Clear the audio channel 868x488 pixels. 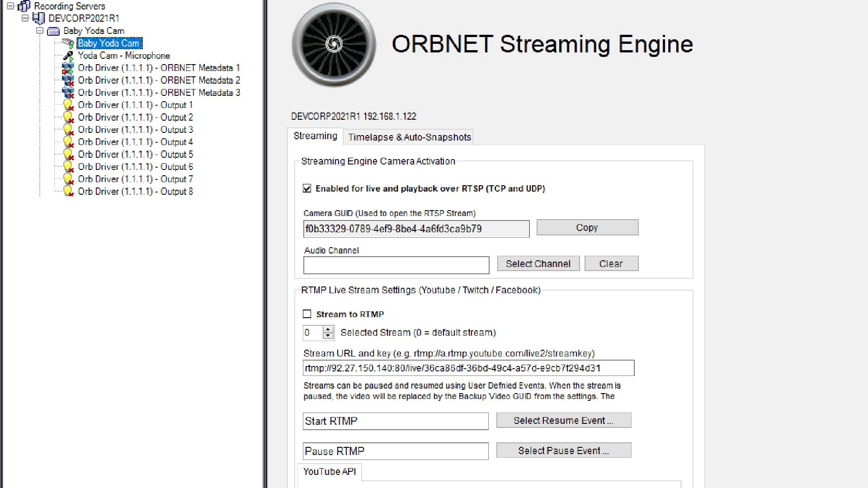pyautogui.click(x=611, y=264)
